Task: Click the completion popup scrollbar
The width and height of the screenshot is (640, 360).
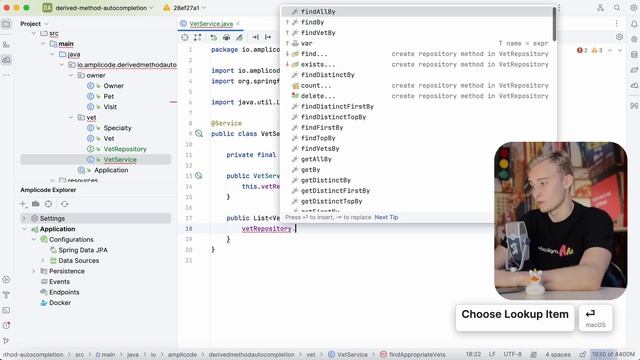Action: click(x=554, y=24)
